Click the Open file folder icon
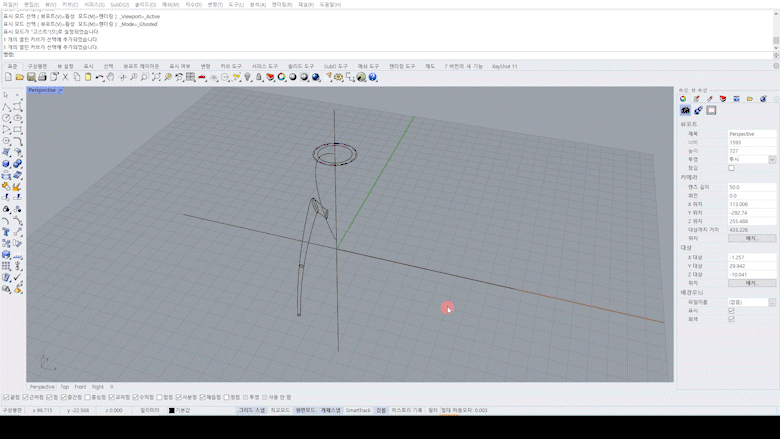 coord(20,77)
